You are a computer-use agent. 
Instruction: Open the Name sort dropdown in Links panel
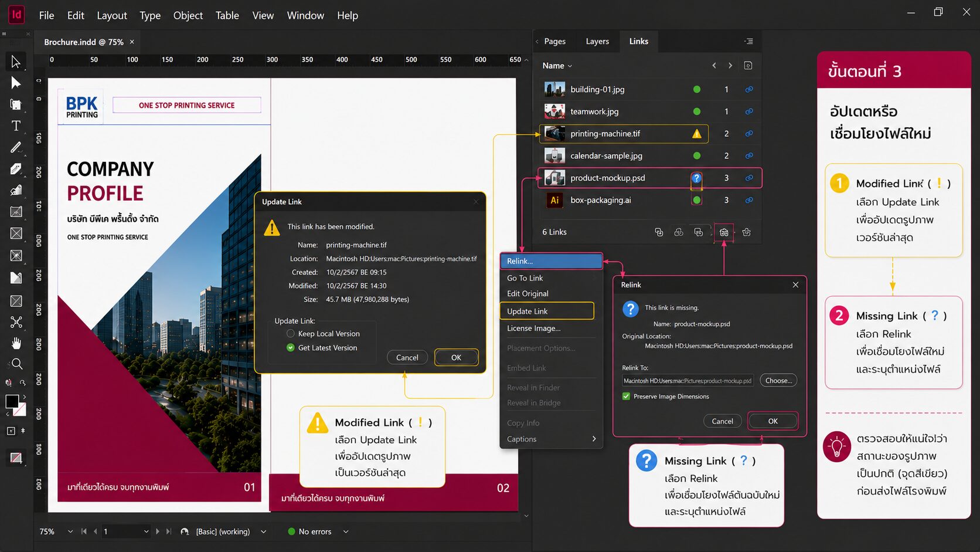tap(570, 66)
